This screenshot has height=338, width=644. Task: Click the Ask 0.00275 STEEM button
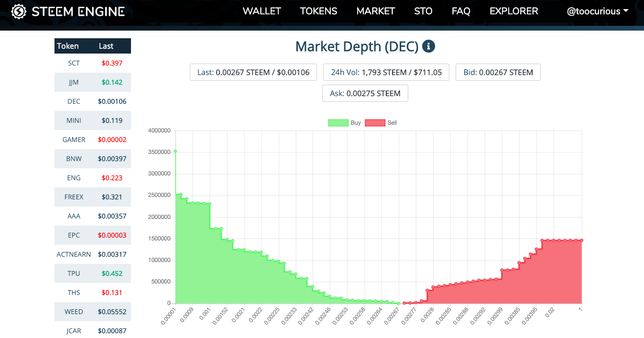tap(365, 93)
